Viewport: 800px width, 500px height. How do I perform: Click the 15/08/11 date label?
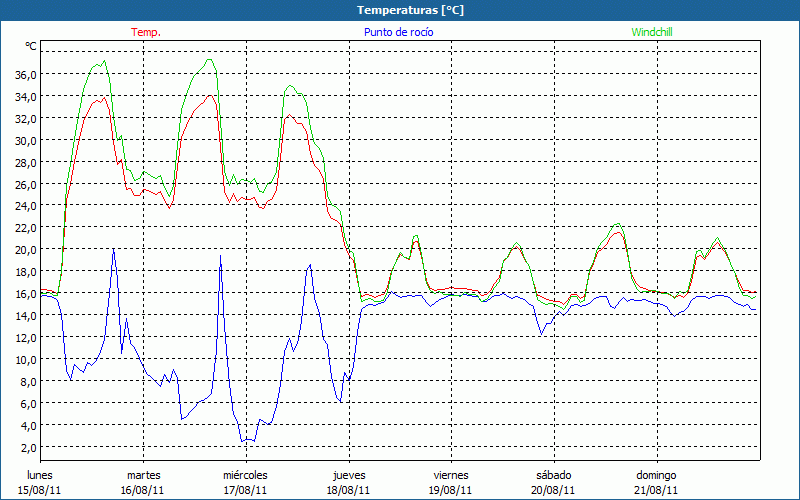coord(41,490)
